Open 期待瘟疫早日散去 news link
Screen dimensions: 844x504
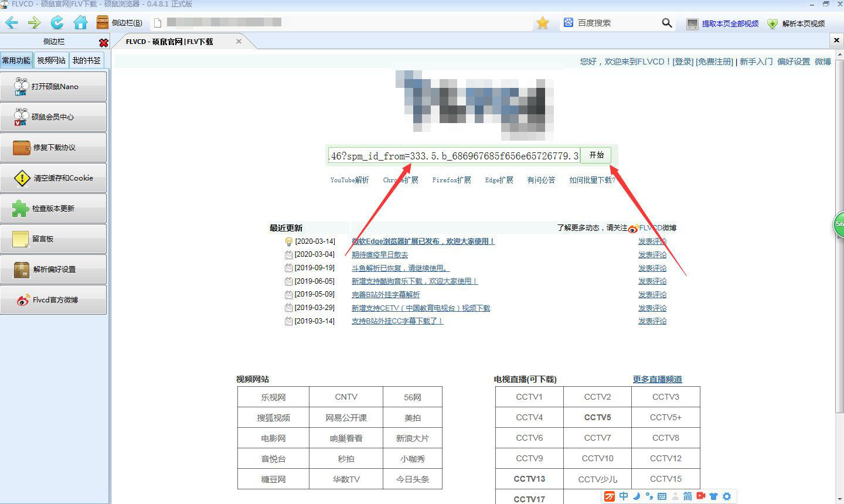click(x=380, y=255)
